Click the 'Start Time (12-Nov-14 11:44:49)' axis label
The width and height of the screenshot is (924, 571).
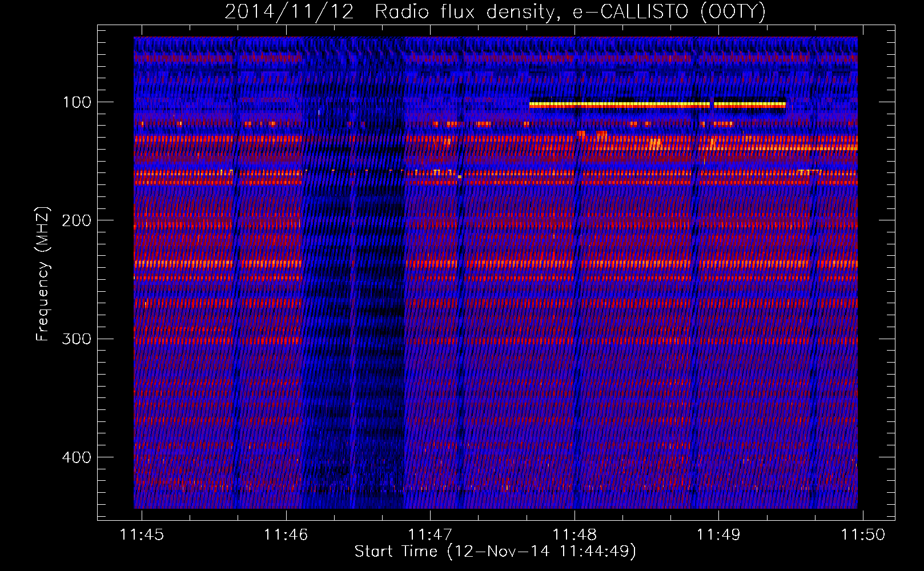tap(495, 552)
